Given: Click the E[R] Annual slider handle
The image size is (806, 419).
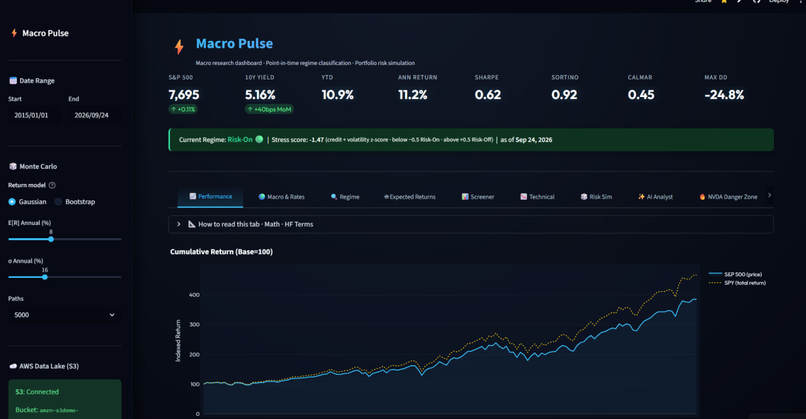Looking at the screenshot, I should [51, 239].
